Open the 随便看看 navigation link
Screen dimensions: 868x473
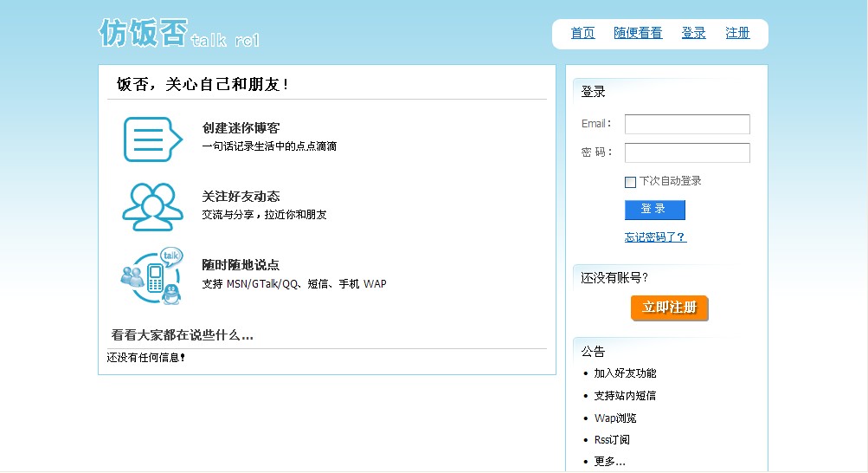point(638,33)
